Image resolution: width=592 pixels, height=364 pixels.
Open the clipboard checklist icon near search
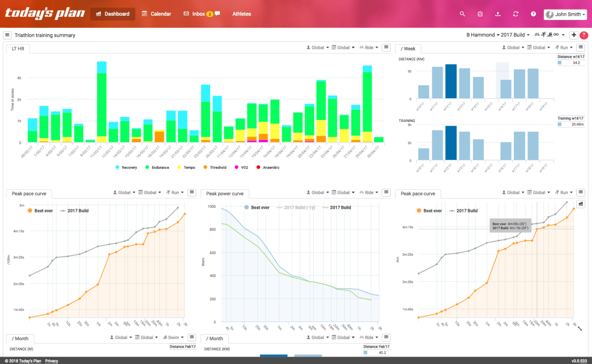[x=480, y=14]
